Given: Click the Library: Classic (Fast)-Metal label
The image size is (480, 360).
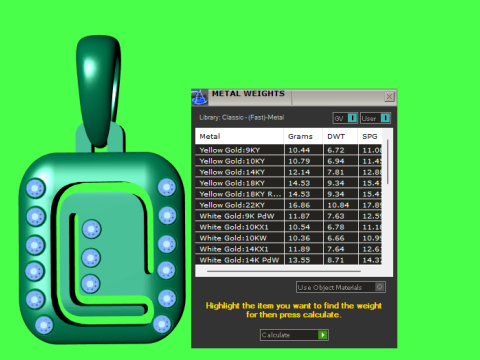Looking at the screenshot, I should point(241,117).
